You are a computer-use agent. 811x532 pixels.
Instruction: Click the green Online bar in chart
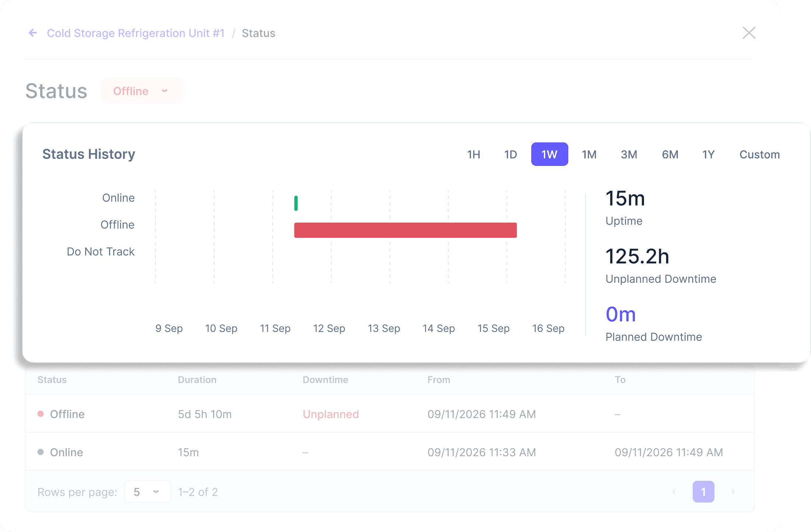[x=296, y=203]
